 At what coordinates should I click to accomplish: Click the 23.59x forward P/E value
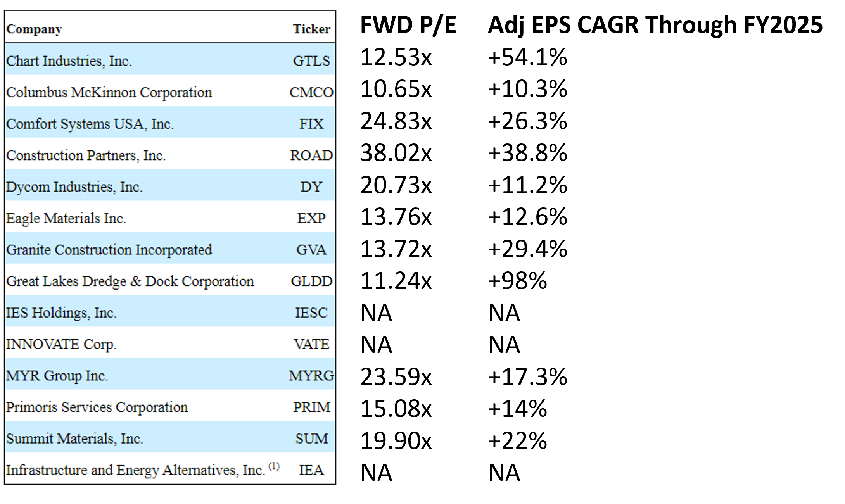tap(396, 376)
